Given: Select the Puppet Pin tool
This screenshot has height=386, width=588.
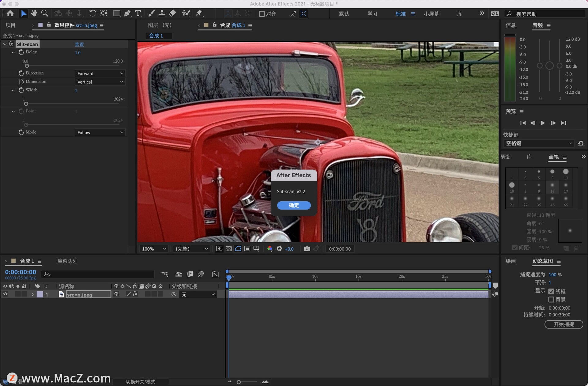Looking at the screenshot, I should coord(199,13).
